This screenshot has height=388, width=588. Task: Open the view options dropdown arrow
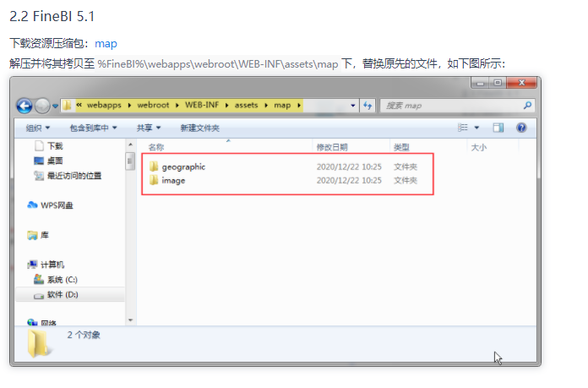tap(476, 128)
